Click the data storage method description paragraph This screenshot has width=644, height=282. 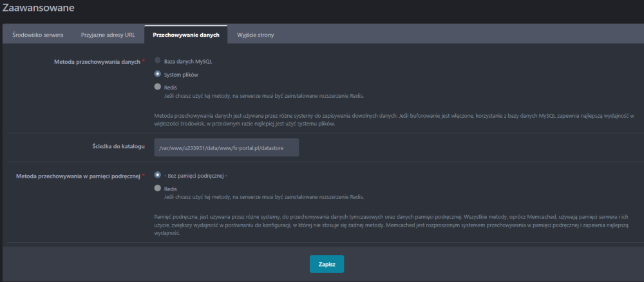[385, 119]
